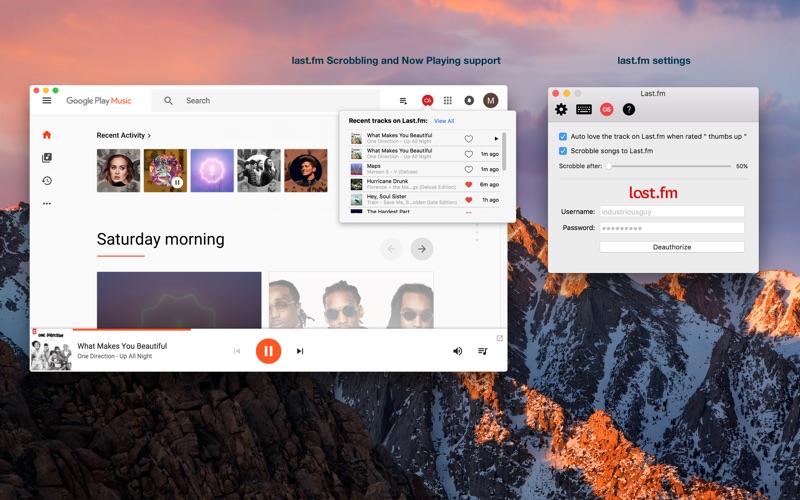Pause the second recent activity album
Image resolution: width=800 pixels, height=500 pixels.
pos(177,182)
